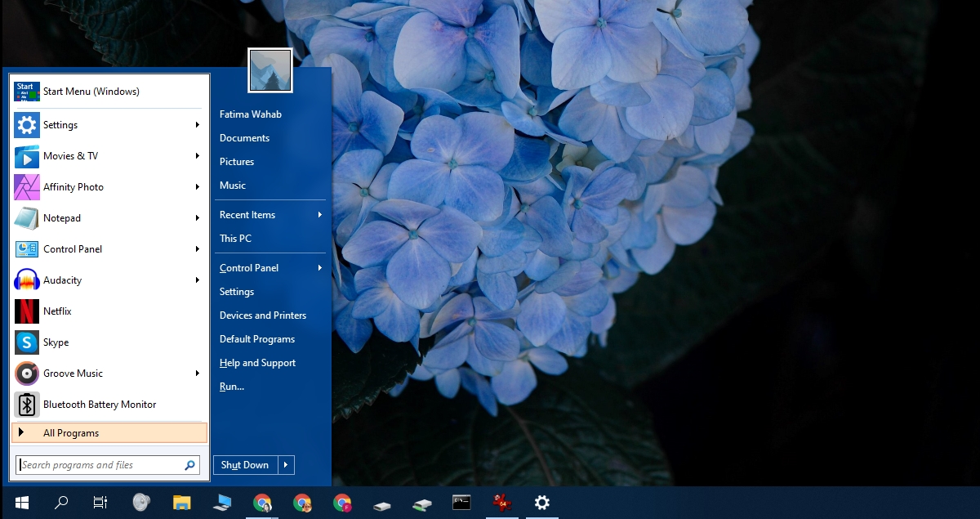
Task: Click the Shut Down button
Action: [x=246, y=465]
